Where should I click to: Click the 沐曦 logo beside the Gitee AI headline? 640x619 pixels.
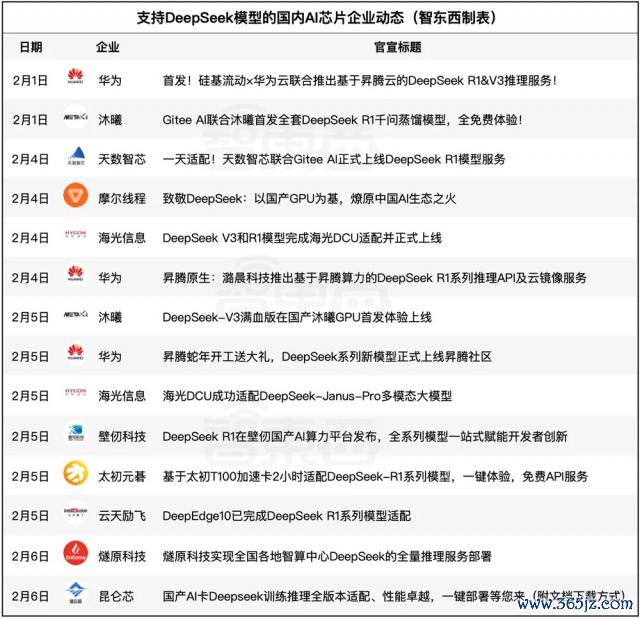point(76,117)
